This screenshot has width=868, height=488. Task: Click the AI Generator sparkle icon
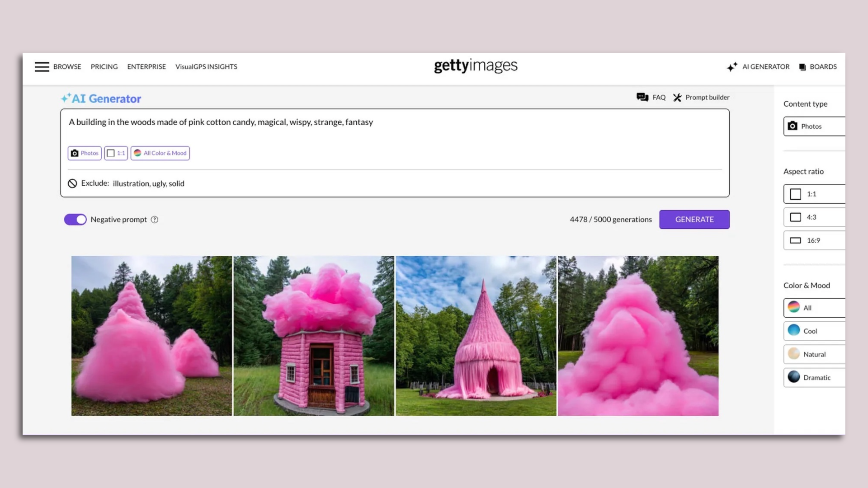[x=732, y=66]
